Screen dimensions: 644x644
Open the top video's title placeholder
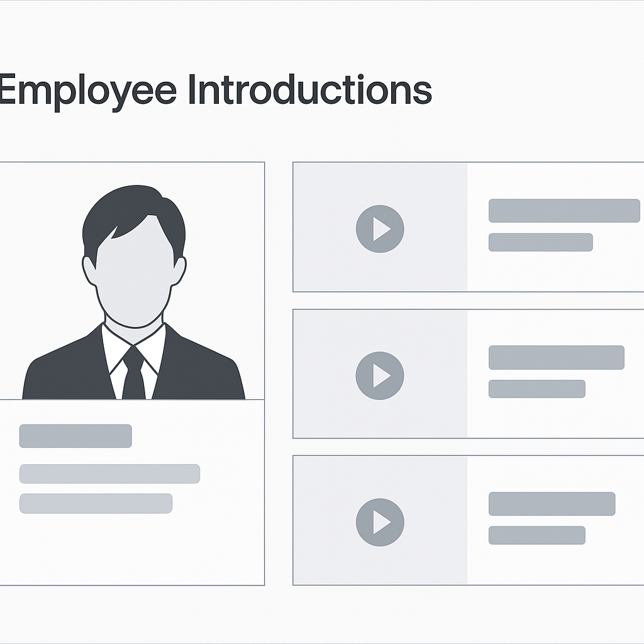(x=564, y=211)
